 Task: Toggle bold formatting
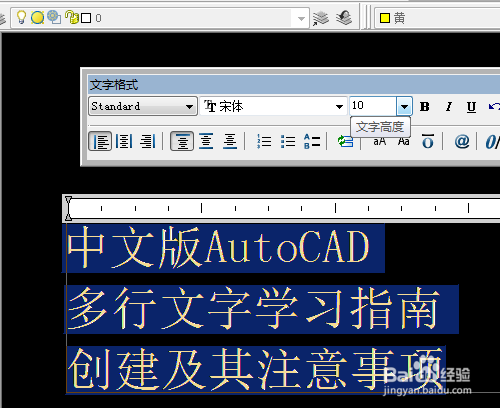pos(425,107)
